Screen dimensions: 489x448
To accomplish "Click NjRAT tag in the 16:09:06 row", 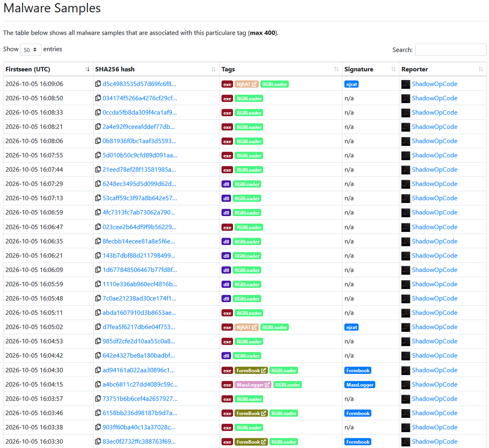I will 247,84.
